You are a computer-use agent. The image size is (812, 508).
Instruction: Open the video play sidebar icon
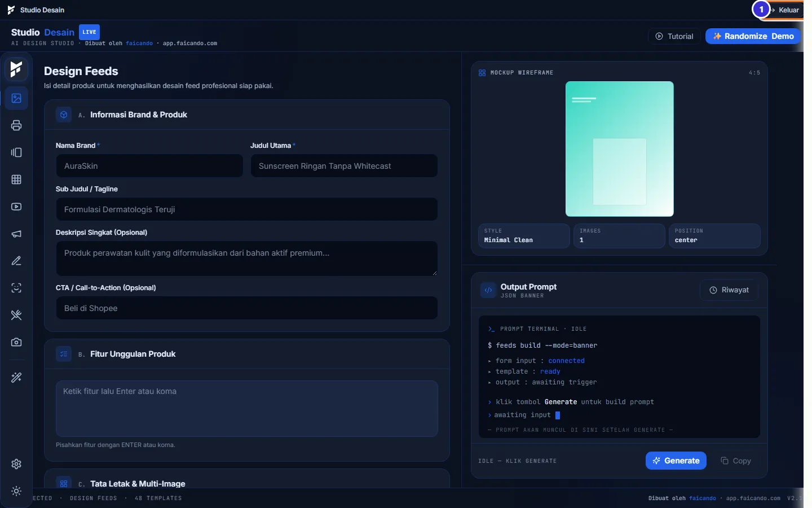click(x=16, y=207)
